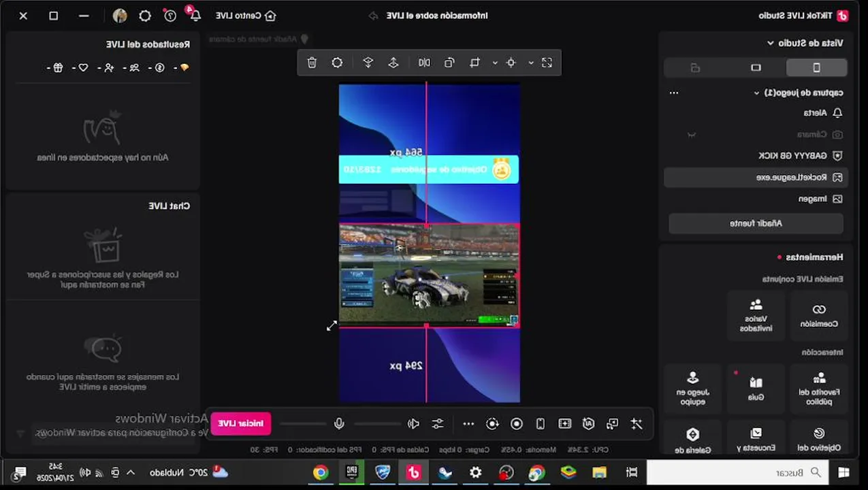Screen dimensions: 868x490
Task: Expand hidden system tray icons chevron
Action: [131, 472]
